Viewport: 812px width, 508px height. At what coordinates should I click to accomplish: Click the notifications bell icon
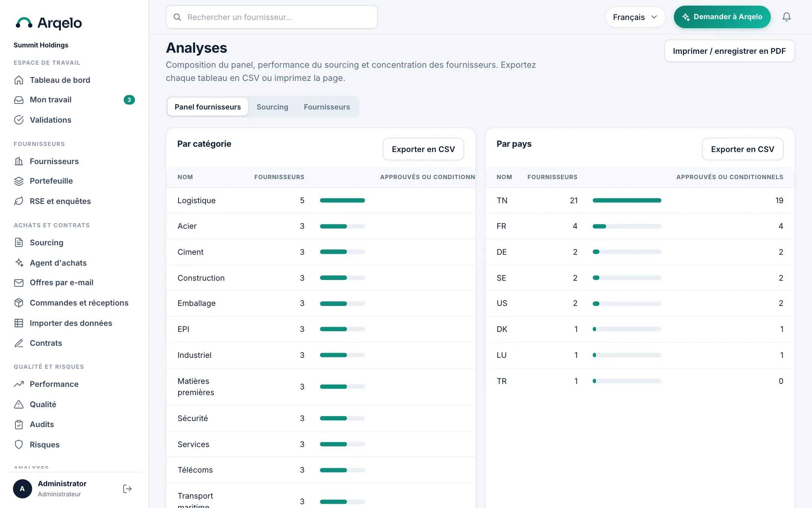[786, 17]
